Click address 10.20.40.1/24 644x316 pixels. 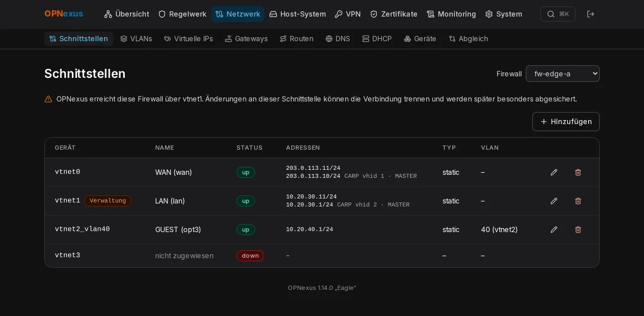point(309,230)
